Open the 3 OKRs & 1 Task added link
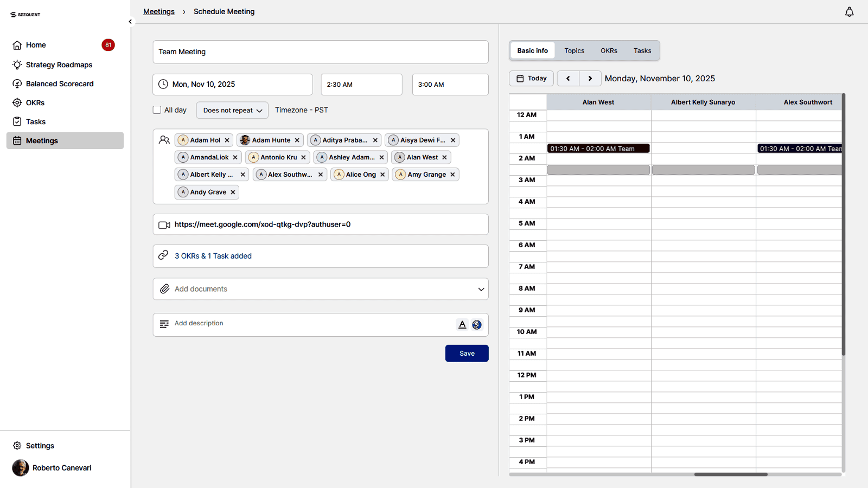 pyautogui.click(x=213, y=256)
